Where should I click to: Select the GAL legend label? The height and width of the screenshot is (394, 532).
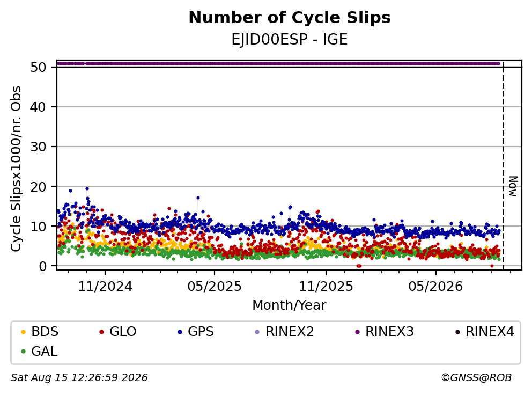click(x=45, y=352)
